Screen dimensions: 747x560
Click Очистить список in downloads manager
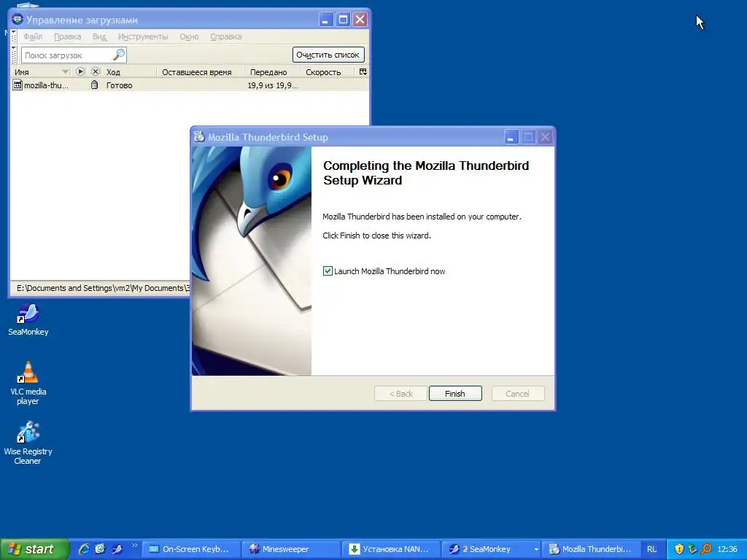point(328,55)
